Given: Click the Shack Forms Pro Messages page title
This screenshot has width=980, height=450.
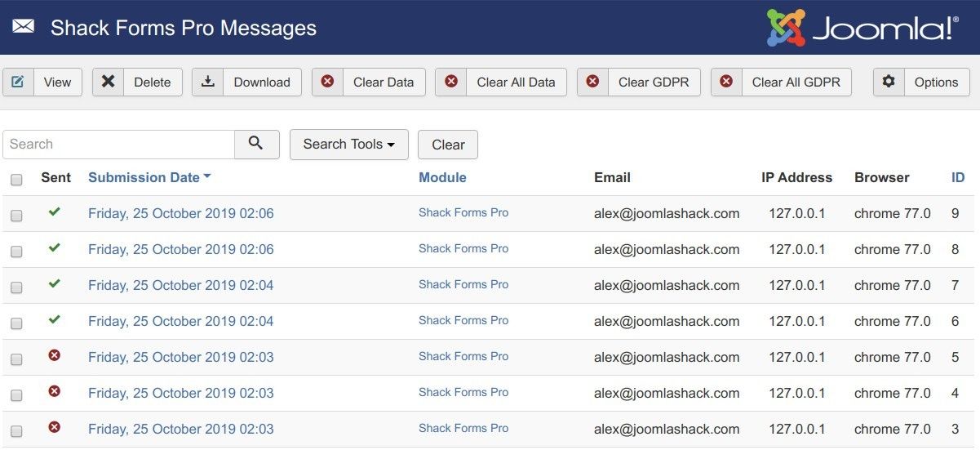Looking at the screenshot, I should [184, 28].
